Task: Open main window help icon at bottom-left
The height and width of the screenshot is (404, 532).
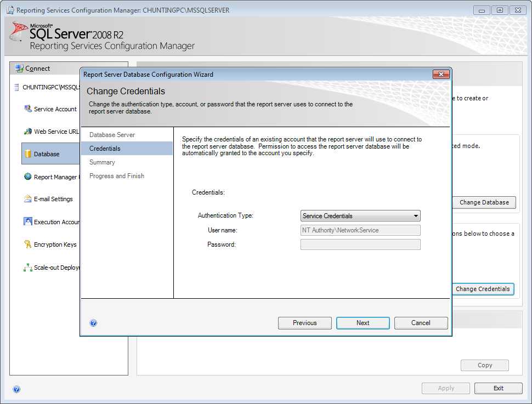Action: point(16,389)
